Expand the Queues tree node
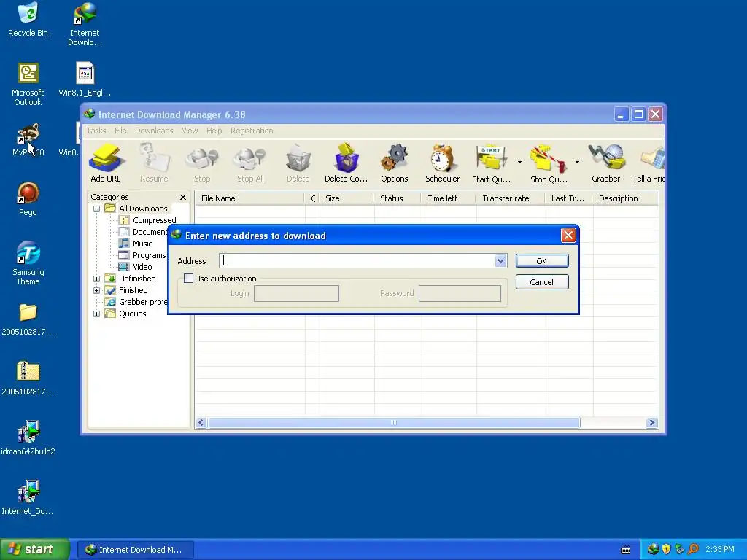 97,314
